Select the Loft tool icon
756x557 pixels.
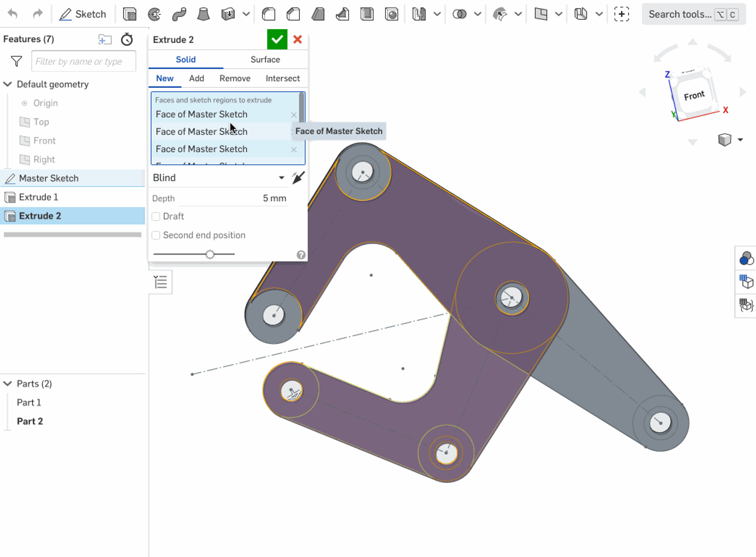[x=203, y=14]
